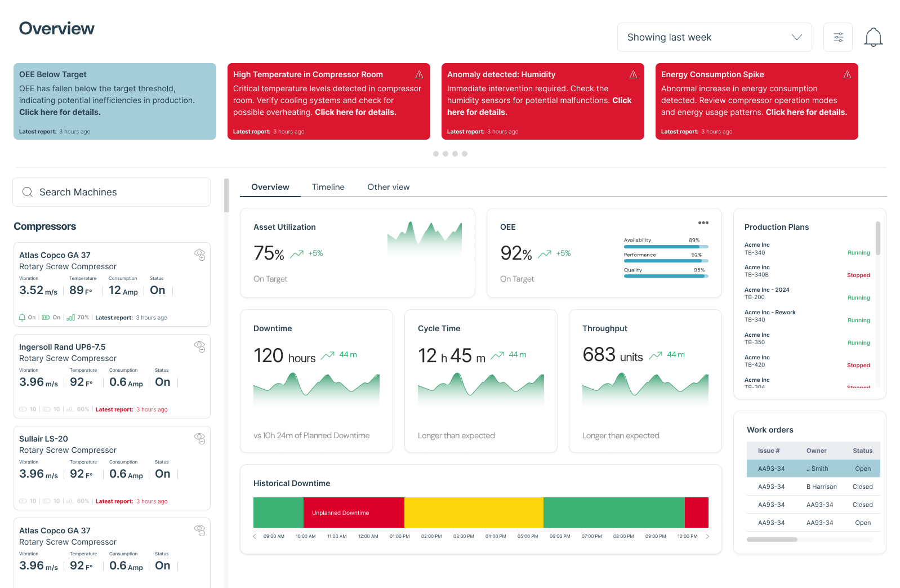Toggle watch eye icon on first Atlas Copco card
Viewport: 900px width, 588px height.
[x=199, y=255]
